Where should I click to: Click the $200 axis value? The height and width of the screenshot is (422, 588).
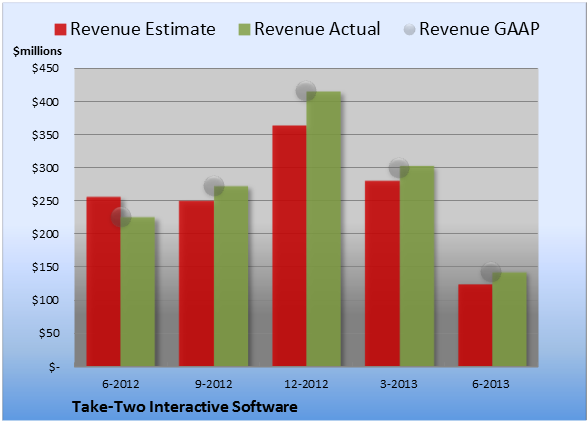[x=45, y=234]
